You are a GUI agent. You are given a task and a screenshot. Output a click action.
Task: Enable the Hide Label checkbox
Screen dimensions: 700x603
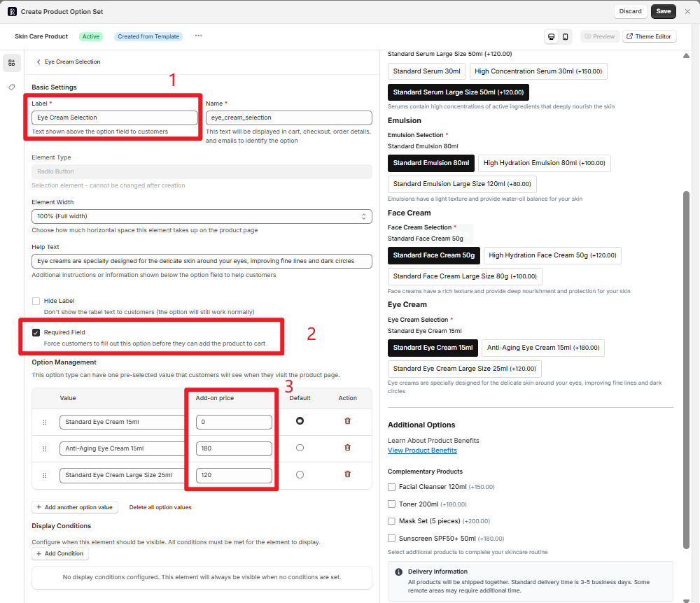tap(36, 301)
